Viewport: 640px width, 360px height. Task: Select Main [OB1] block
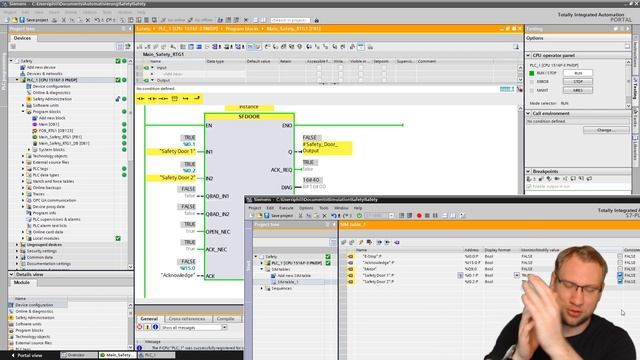pos(49,124)
